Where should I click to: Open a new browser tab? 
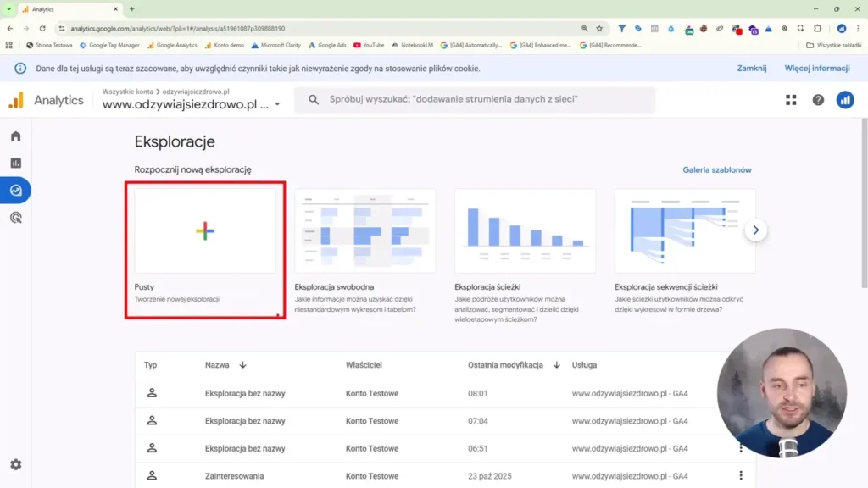point(131,9)
